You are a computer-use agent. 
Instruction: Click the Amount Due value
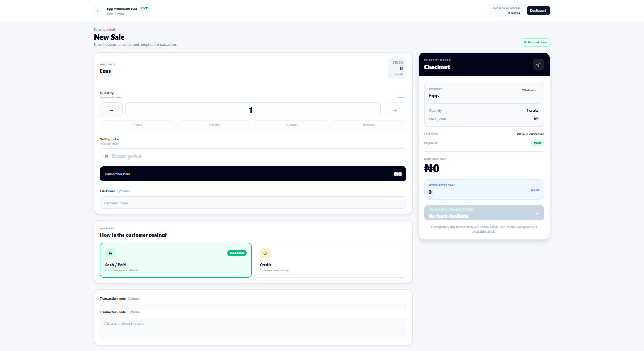(x=432, y=169)
